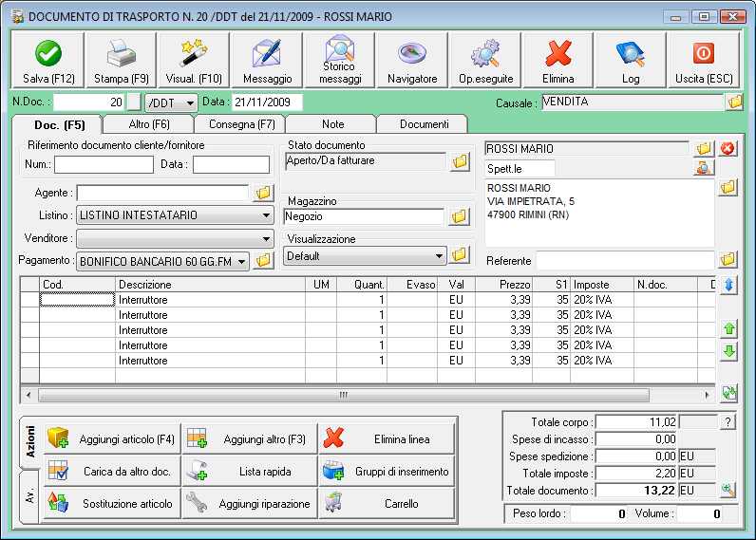
Task: Clear customer with red X icon
Action: click(728, 149)
